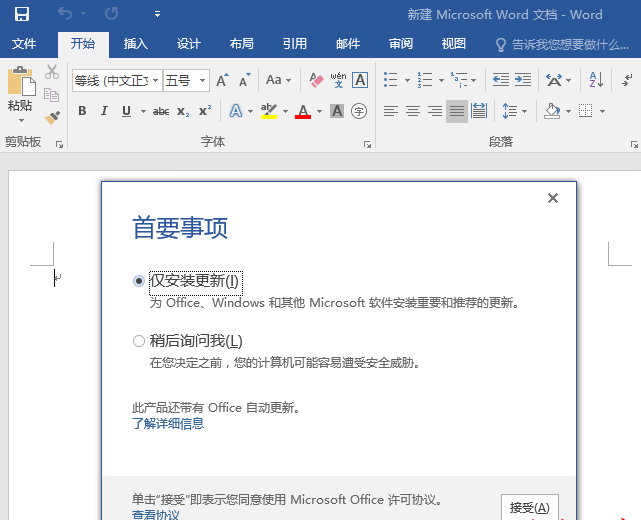Click the Paste (粘贴) clipboard icon
This screenshot has height=520, width=641.
pos(21,82)
